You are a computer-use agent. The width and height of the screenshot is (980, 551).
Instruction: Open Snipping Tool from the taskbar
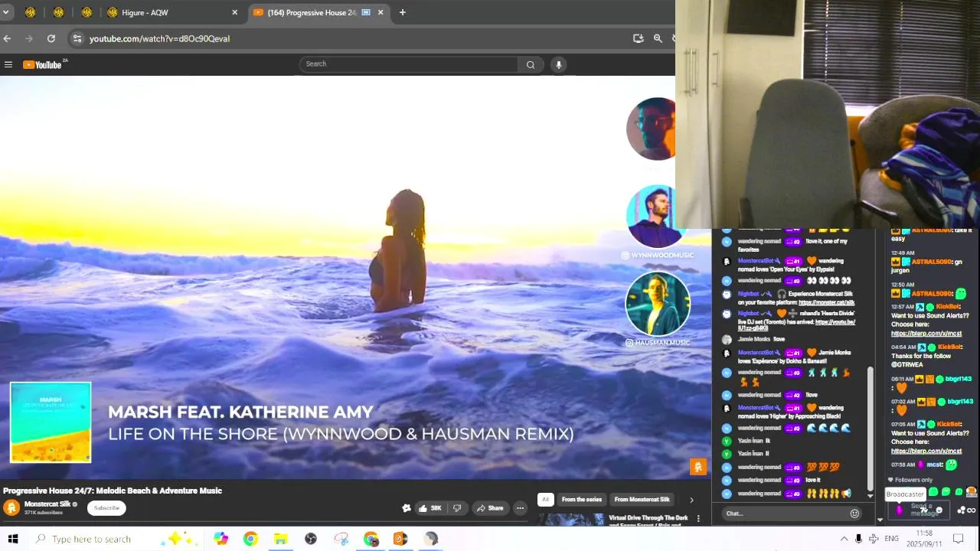[x=341, y=539]
